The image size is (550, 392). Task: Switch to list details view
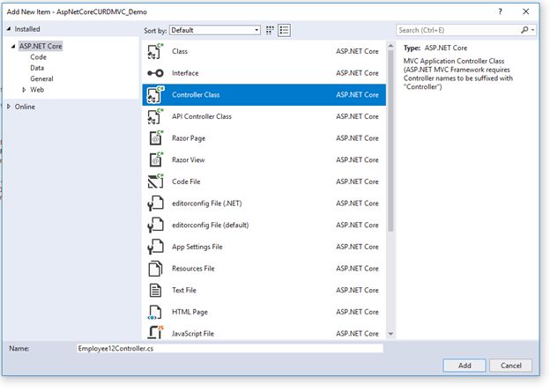[x=284, y=31]
